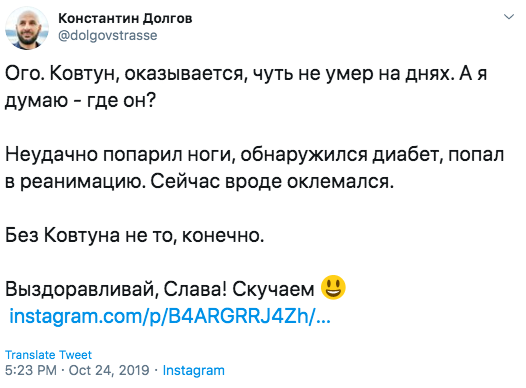Click the @dolgovstrasse handle
The image size is (526, 388).
[108, 36]
